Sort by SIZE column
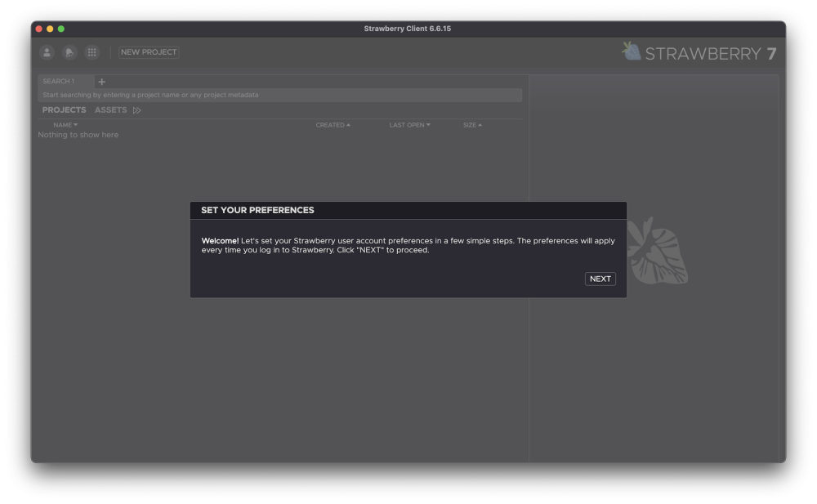This screenshot has width=817, height=504. [x=472, y=125]
